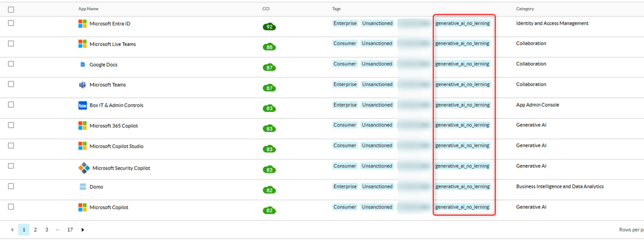Click the Domo app icon
The height and width of the screenshot is (243, 644).
coord(82,187)
